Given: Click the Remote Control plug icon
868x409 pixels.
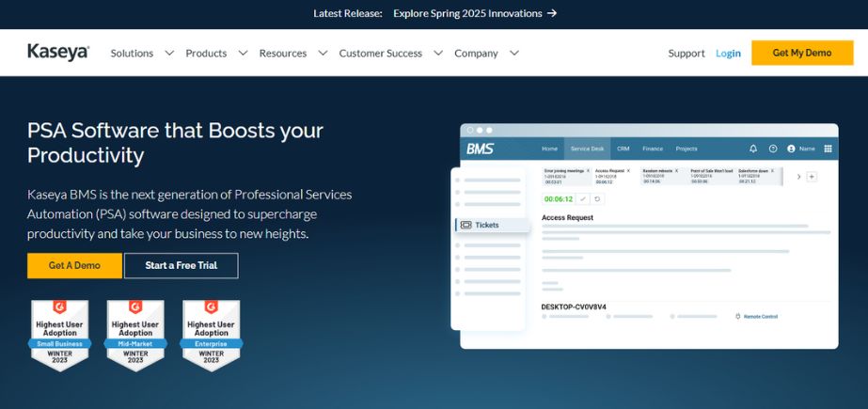Looking at the screenshot, I should tap(738, 317).
